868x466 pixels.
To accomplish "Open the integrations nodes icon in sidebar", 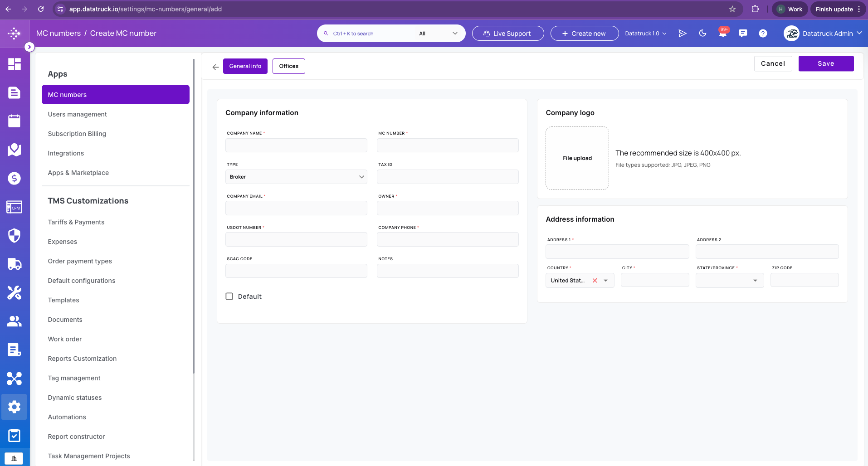I will pos(15,378).
